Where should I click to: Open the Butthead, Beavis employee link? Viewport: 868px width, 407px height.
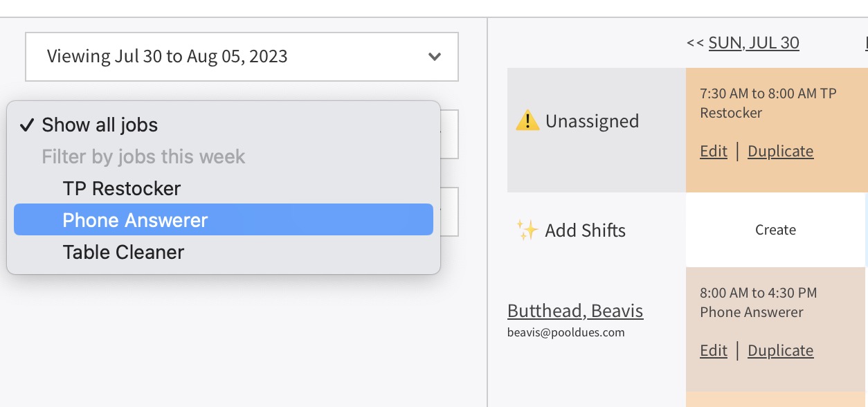(575, 311)
